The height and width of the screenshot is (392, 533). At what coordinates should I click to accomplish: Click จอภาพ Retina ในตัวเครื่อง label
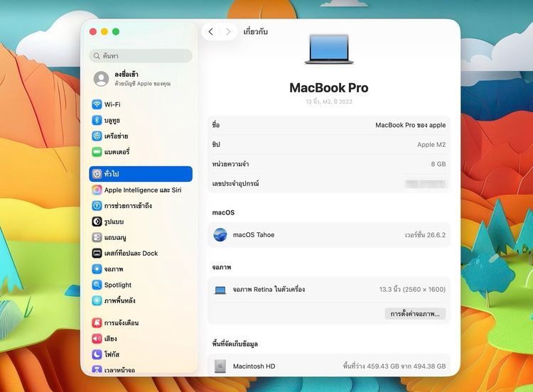pos(269,290)
